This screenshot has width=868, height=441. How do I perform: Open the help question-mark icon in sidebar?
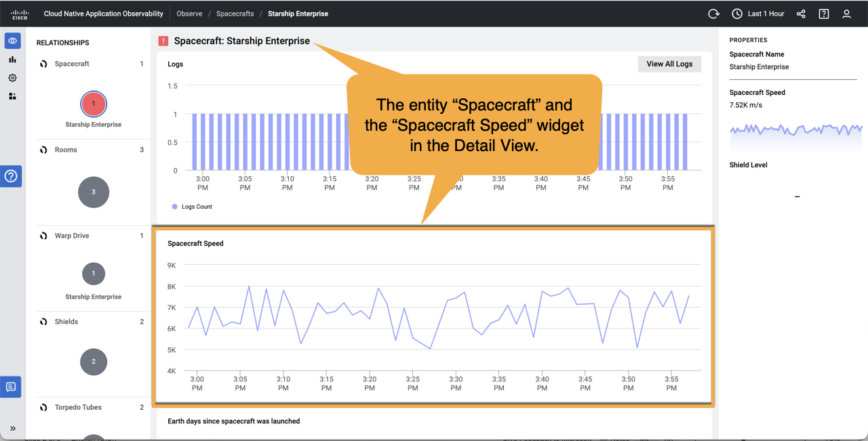[x=12, y=176]
